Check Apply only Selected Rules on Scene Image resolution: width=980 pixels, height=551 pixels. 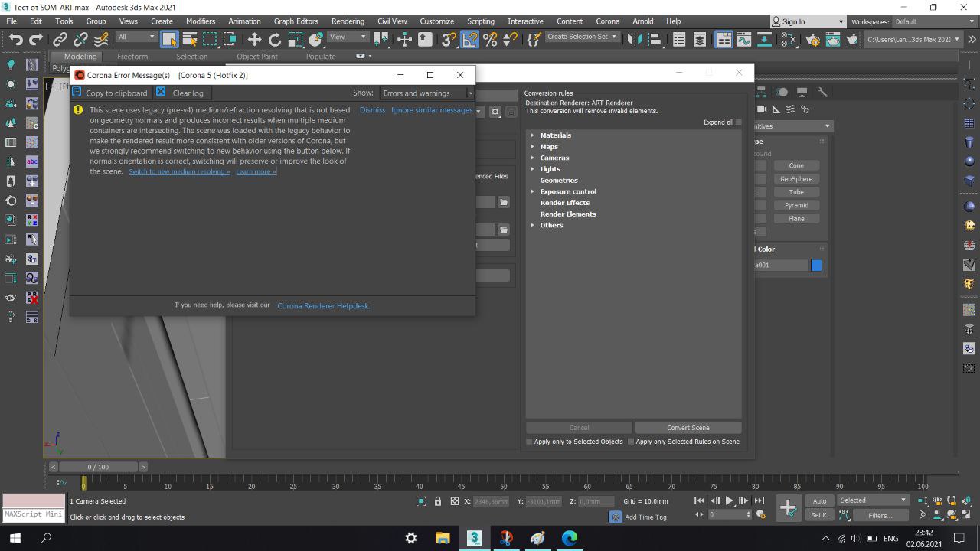click(x=631, y=442)
